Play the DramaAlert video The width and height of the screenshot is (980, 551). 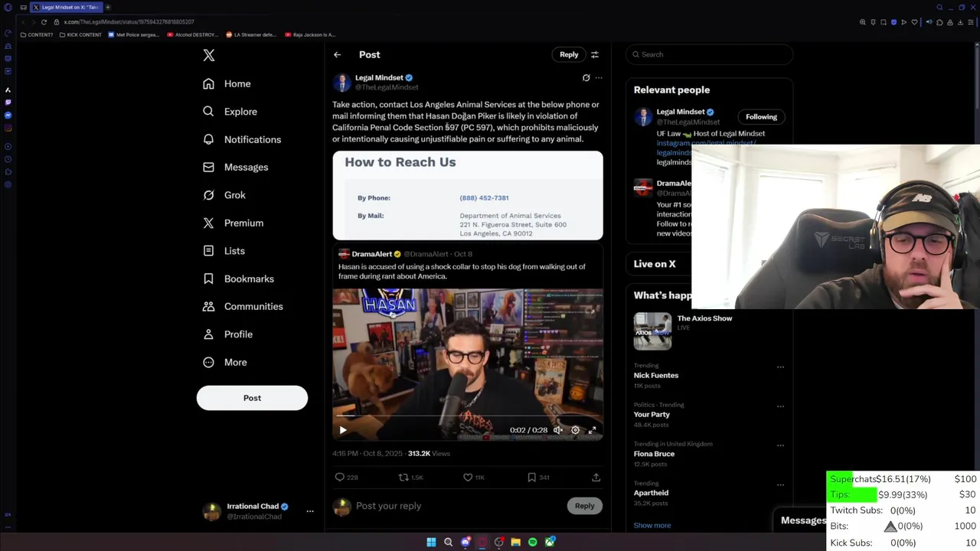click(x=343, y=430)
